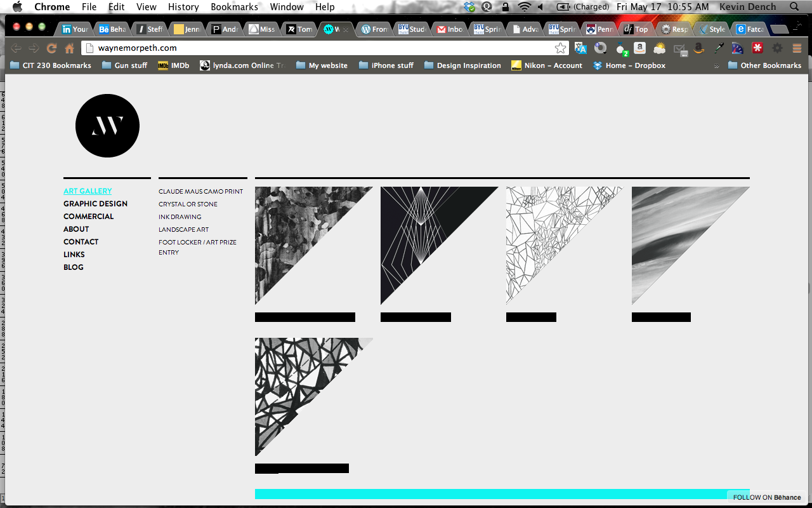Open the Nikon – Account bookmark
The width and height of the screenshot is (812, 508).
coord(547,65)
